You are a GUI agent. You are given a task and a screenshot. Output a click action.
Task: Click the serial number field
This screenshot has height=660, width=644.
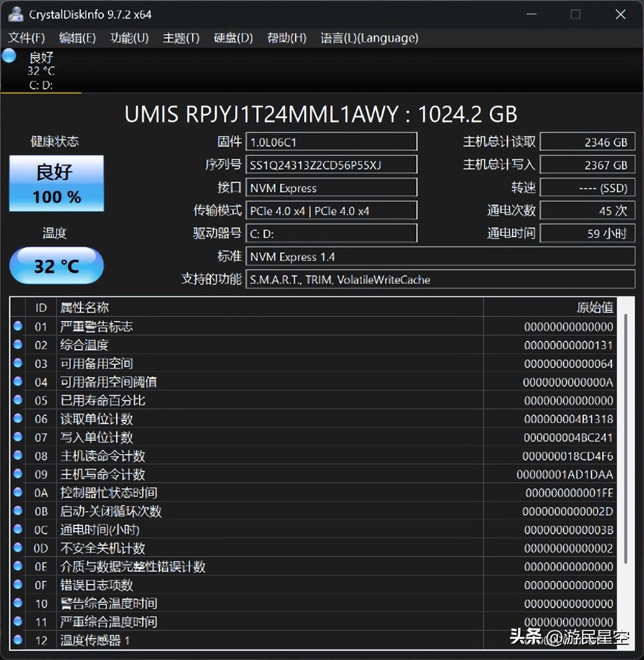pos(331,165)
